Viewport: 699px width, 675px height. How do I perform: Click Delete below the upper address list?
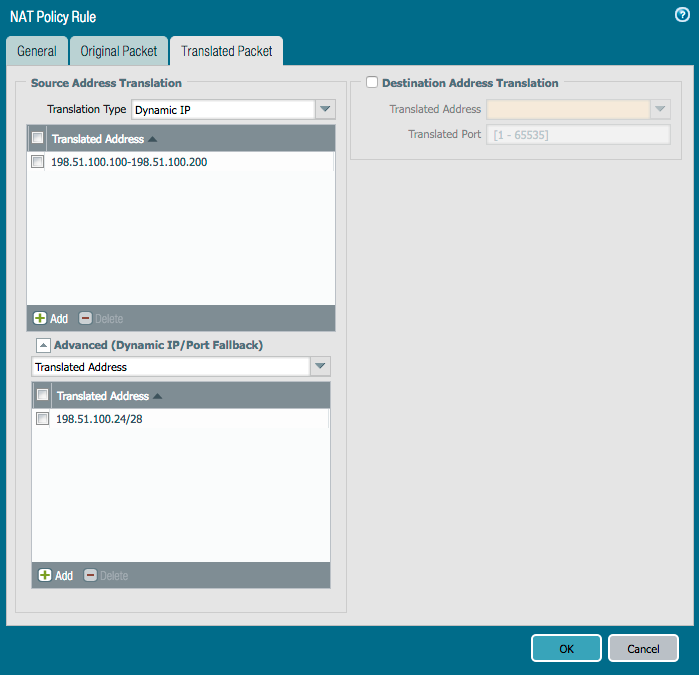pyautogui.click(x=101, y=318)
